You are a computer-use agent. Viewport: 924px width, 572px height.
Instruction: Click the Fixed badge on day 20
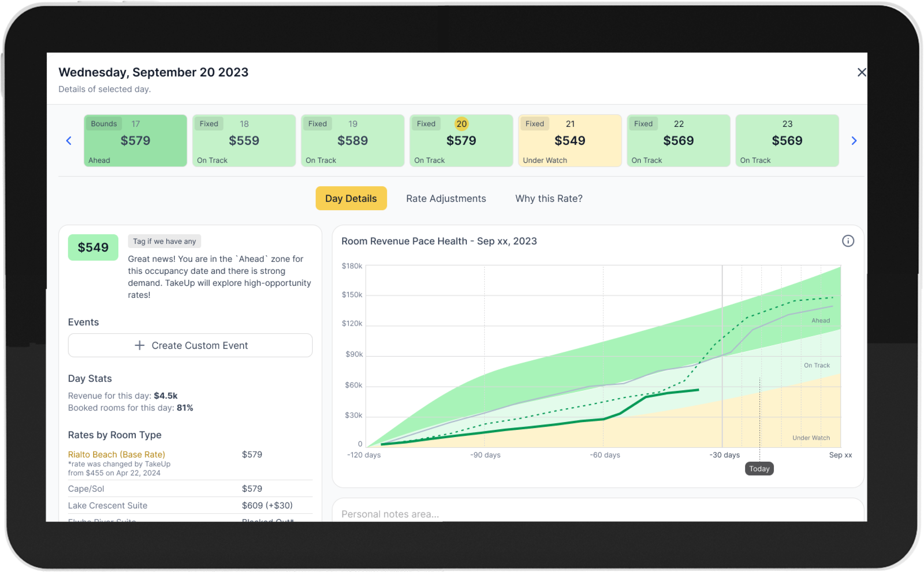[x=426, y=123]
